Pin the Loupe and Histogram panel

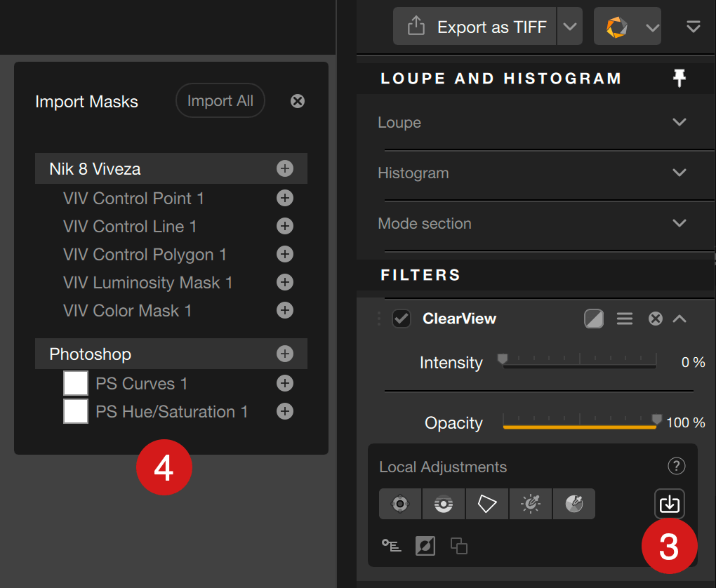point(679,78)
